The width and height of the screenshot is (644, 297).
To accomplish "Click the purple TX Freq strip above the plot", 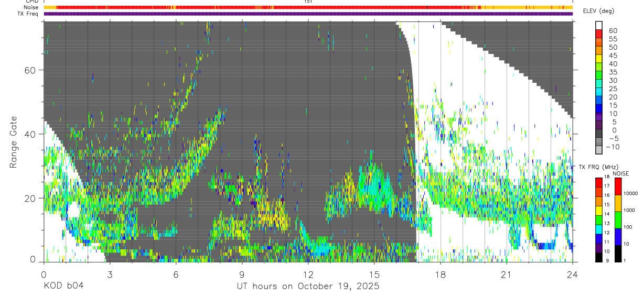I will pos(308,14).
